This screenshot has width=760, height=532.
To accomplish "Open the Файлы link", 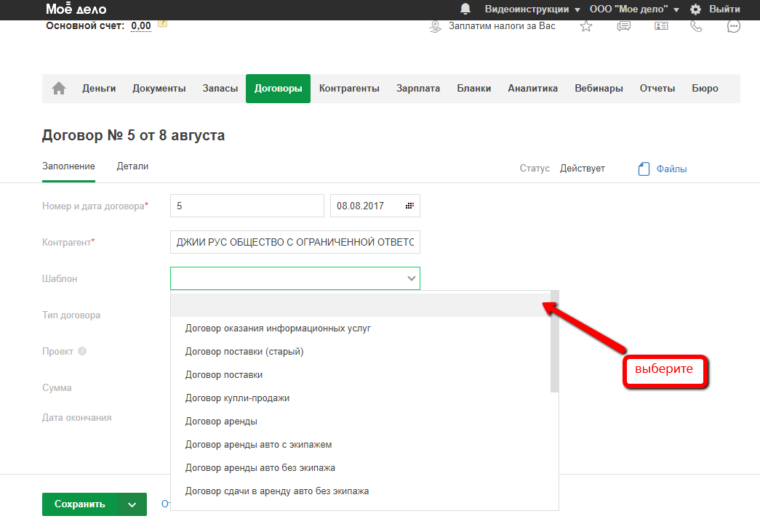I will click(x=671, y=169).
